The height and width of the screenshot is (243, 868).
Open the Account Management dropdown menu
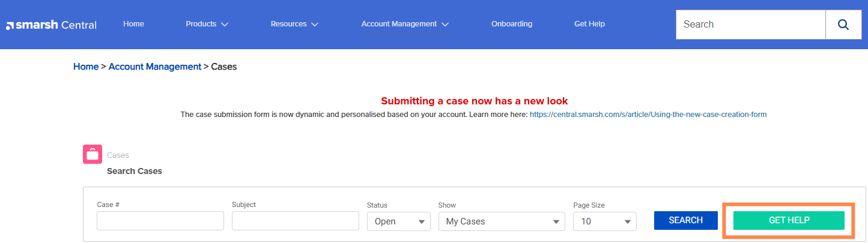tap(405, 24)
